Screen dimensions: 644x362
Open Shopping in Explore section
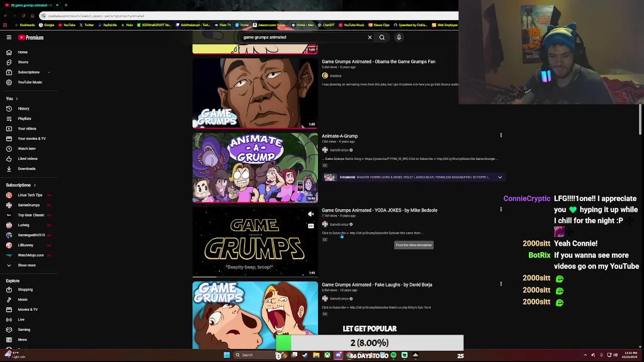tap(25, 290)
